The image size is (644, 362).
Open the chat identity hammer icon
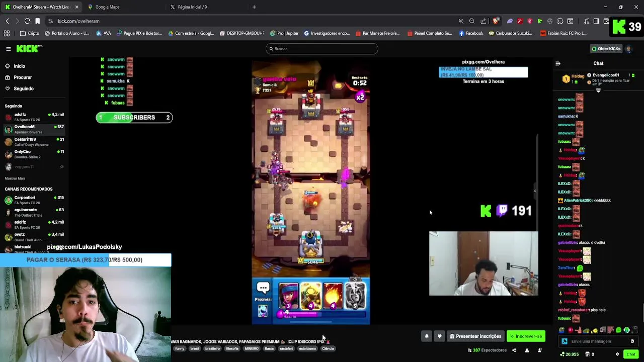click(565, 341)
